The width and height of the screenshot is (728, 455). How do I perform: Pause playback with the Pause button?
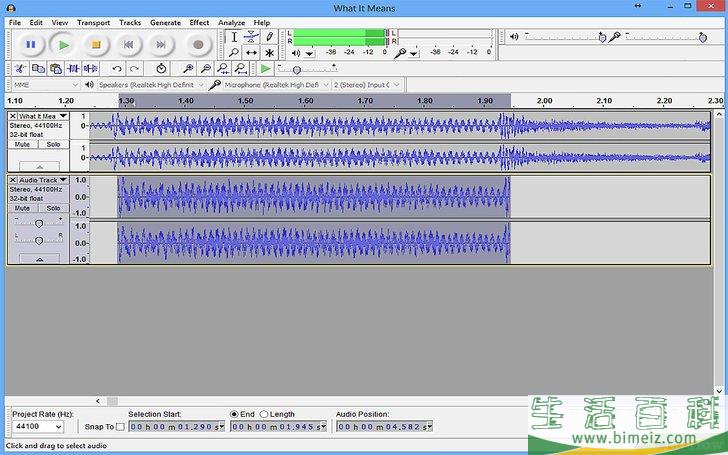(31, 45)
